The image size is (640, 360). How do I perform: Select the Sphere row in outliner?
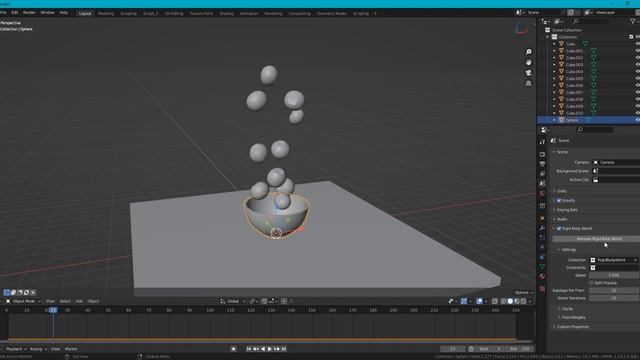pyautogui.click(x=588, y=120)
